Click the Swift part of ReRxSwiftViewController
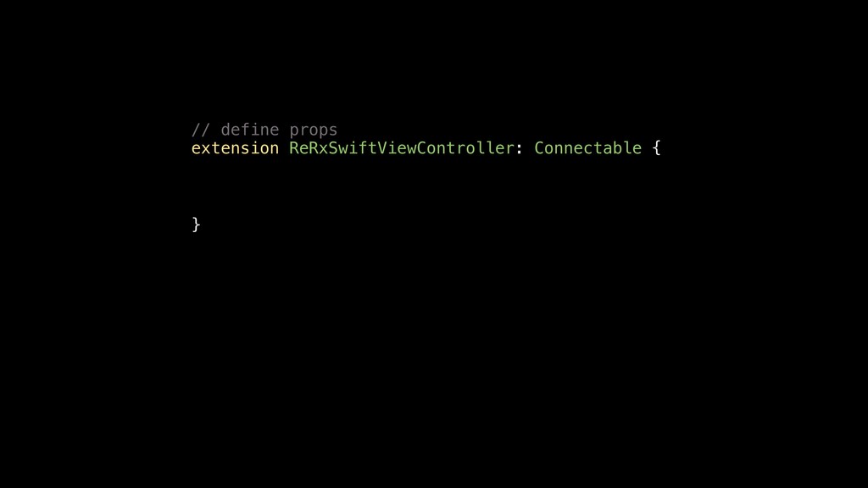868x488 pixels. tap(353, 147)
